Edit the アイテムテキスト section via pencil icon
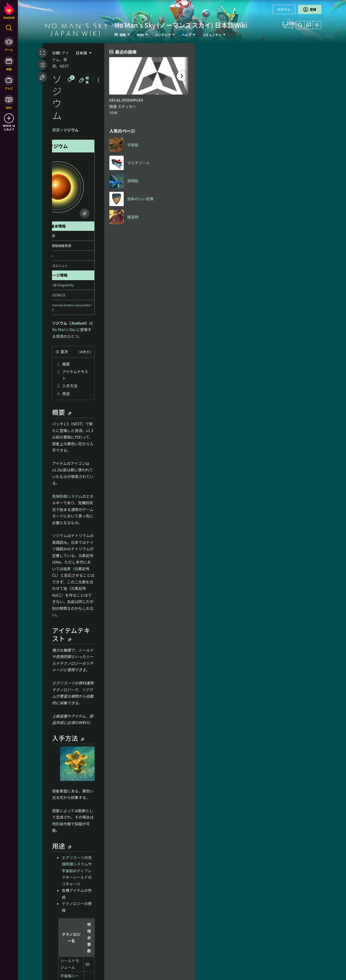 point(70,640)
